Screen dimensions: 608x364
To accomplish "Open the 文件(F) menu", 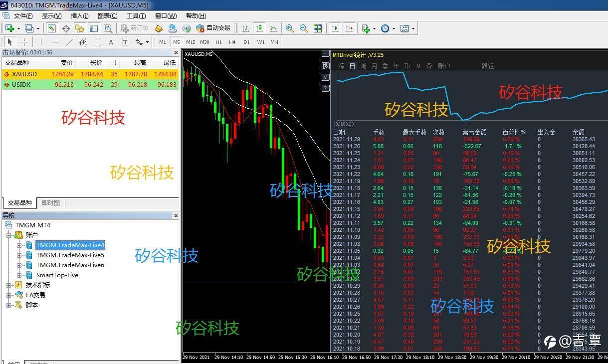I will 23,16.
